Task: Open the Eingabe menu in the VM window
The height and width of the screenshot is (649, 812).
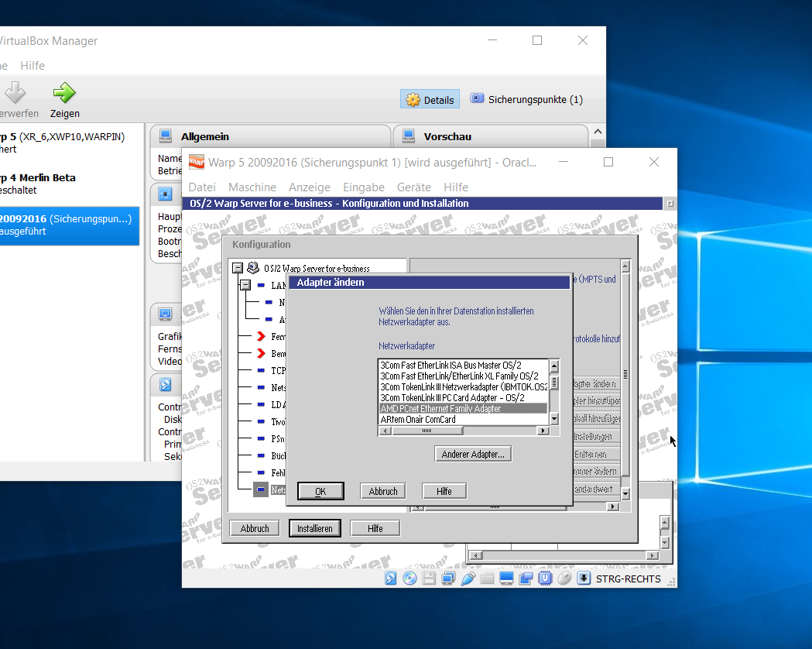Action: tap(364, 187)
